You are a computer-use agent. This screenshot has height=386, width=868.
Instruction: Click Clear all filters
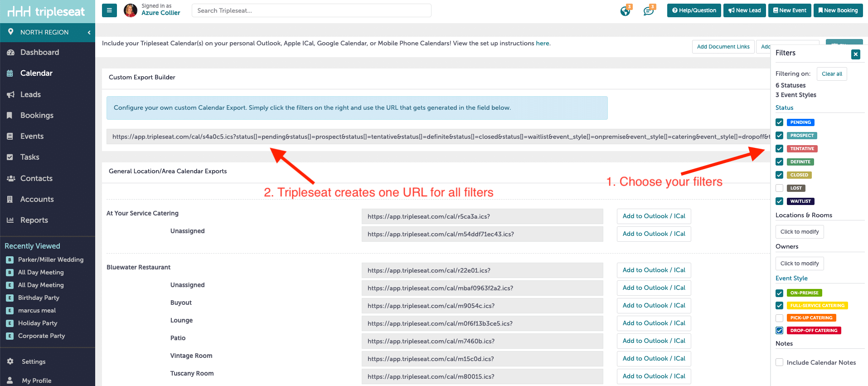pos(832,74)
